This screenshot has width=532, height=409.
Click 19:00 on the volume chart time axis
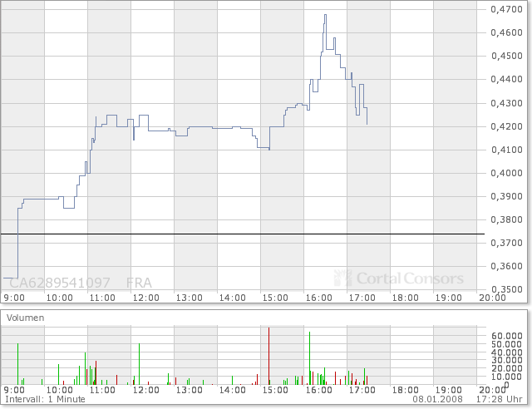449,391
